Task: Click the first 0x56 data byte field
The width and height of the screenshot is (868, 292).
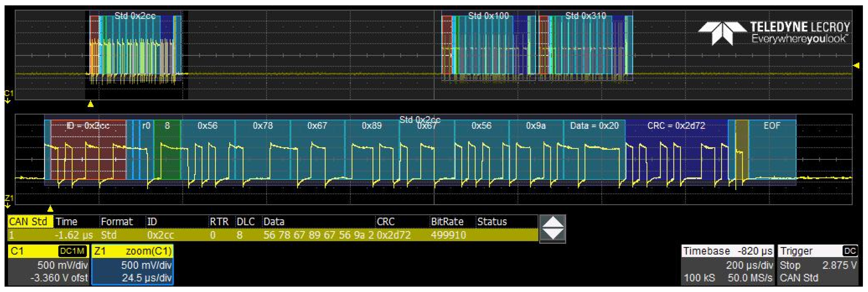Action: click(x=207, y=149)
